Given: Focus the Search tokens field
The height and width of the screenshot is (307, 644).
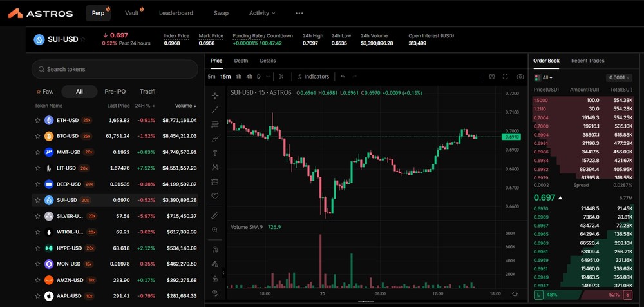Looking at the screenshot, I should click(115, 69).
